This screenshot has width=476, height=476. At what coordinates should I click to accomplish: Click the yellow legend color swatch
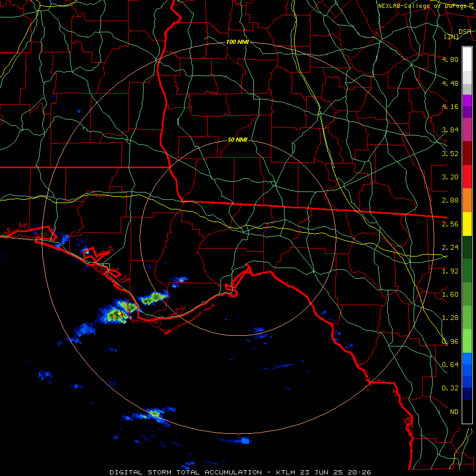point(467,224)
